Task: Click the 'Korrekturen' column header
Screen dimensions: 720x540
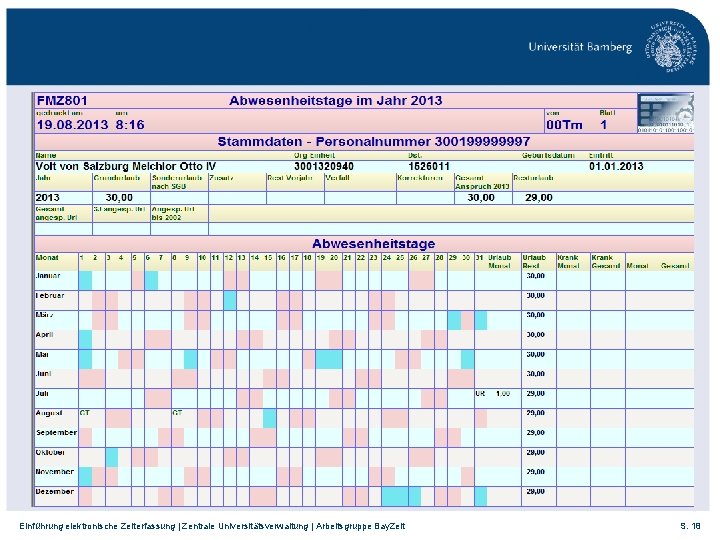Action: [x=420, y=178]
